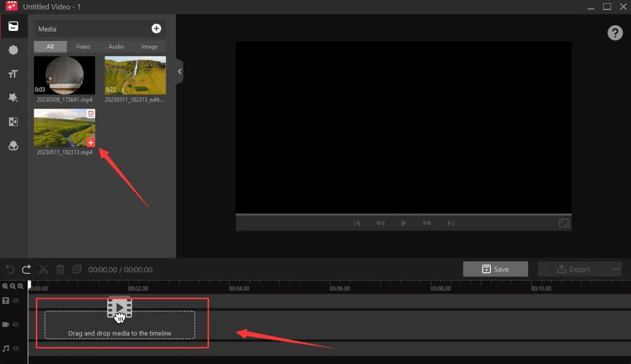This screenshot has height=364, width=631.
Task: Click the undo arrow
Action: click(x=9, y=270)
